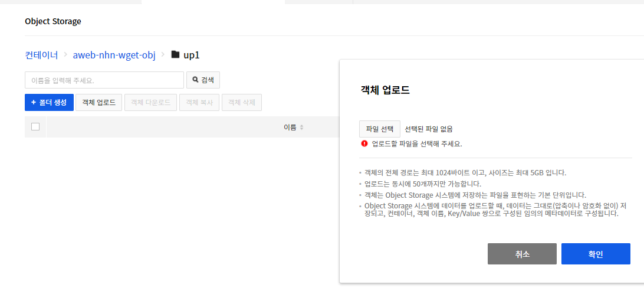Tick the select-all checkbox in table header
The image size is (644, 304).
click(35, 127)
